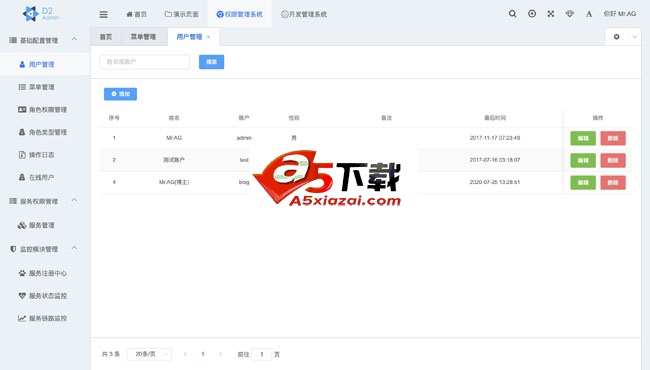Viewport: 650px width, 370px height.
Task: Open 服务管理 in the sidebar
Action: pos(45,225)
